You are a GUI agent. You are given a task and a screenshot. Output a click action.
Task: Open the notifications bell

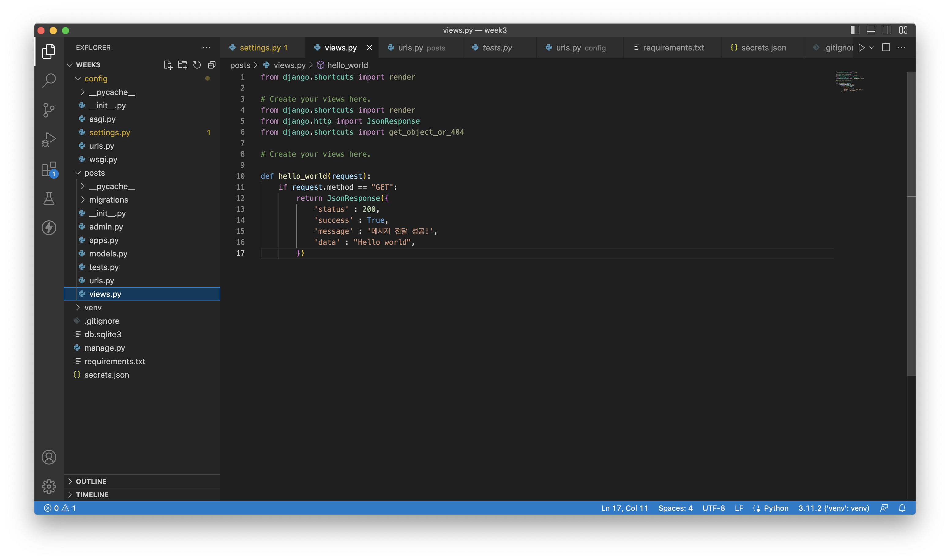(902, 508)
